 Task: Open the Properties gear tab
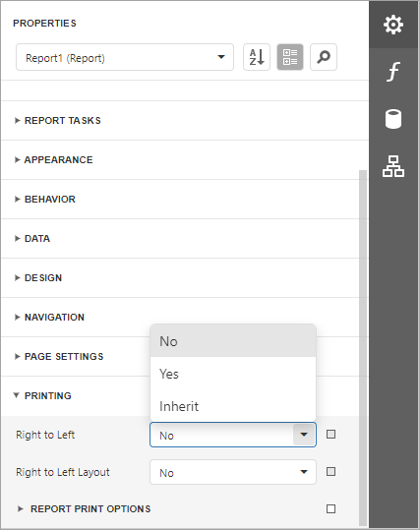click(x=393, y=25)
